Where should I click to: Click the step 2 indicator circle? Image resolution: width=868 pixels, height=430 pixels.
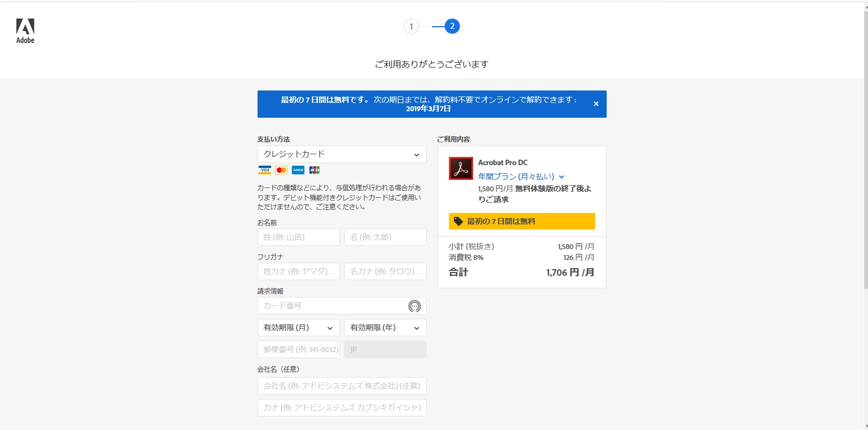point(452,26)
